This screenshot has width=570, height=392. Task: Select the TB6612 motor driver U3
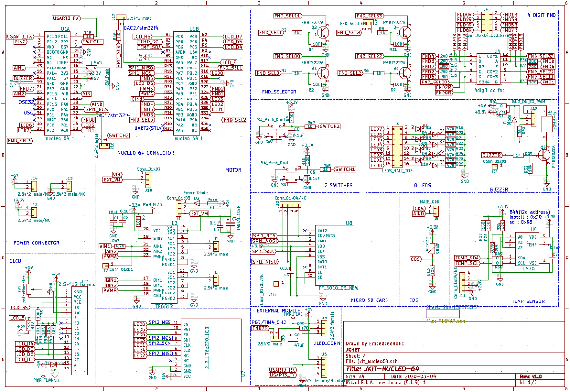(163, 263)
